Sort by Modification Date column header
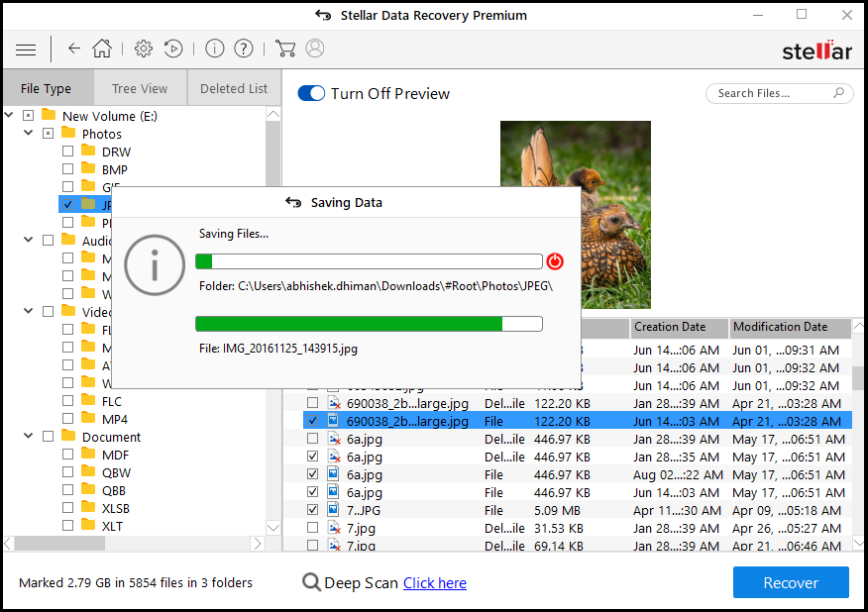Screen dimensions: 868x612 click(791, 327)
